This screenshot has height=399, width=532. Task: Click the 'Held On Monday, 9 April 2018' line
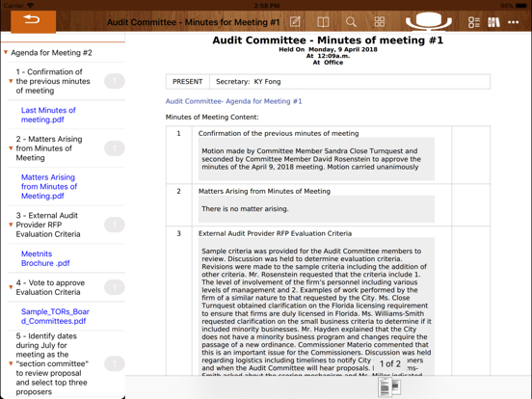click(x=328, y=49)
